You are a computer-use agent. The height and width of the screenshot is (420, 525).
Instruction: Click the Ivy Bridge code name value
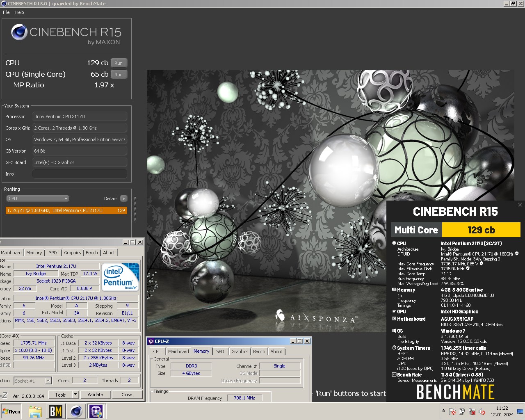(36, 274)
